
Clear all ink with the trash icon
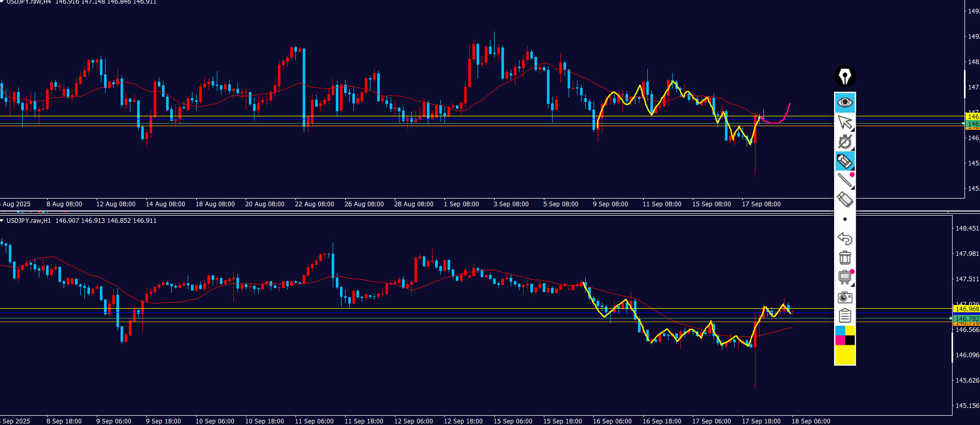[x=844, y=257]
